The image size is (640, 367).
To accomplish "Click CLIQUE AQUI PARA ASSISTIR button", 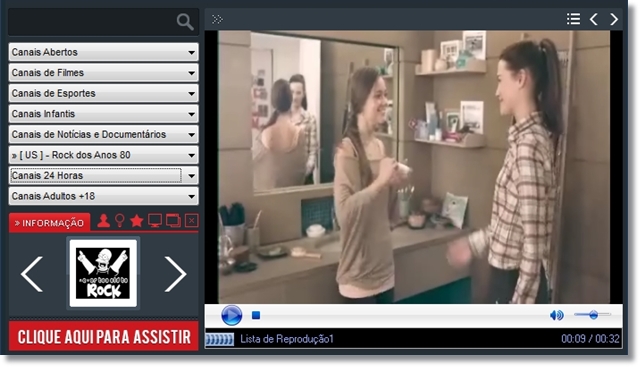I will tap(104, 336).
